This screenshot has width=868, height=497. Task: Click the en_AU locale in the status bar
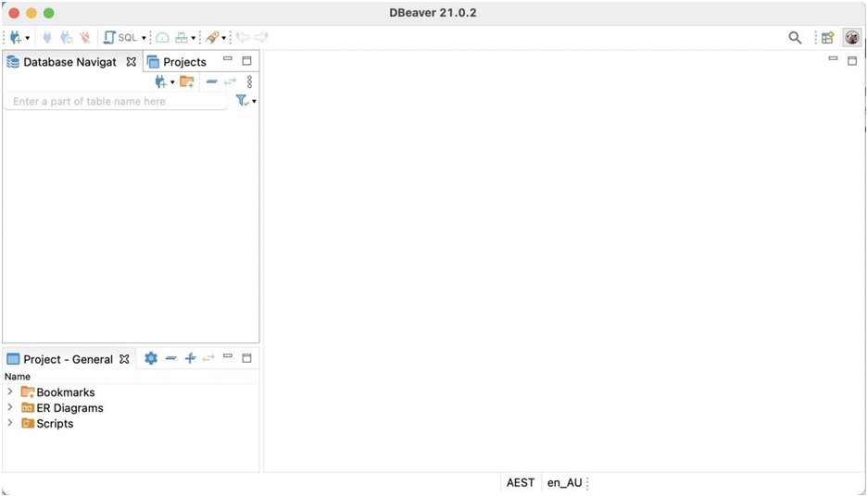click(x=565, y=482)
